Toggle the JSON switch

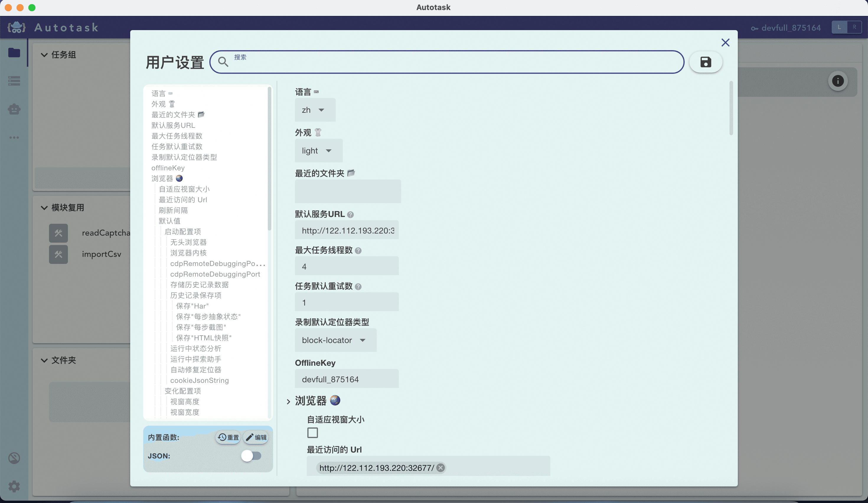coord(251,456)
